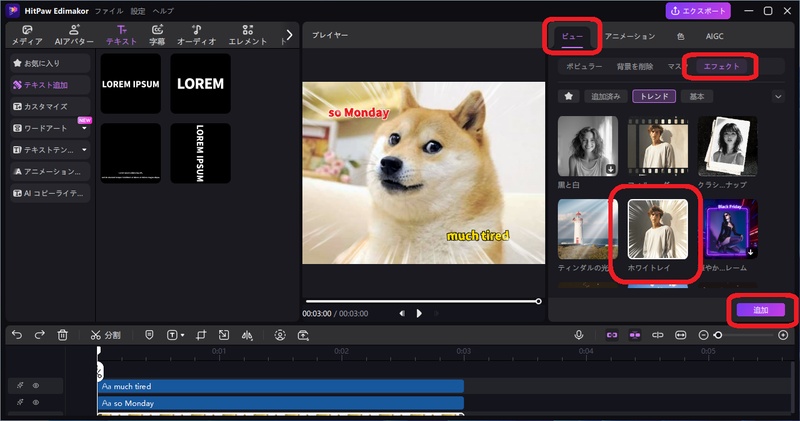Add a marker with the shield icon
The image size is (800, 421).
149,335
